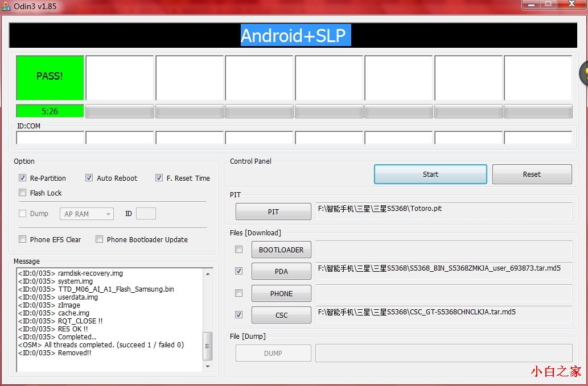This screenshot has width=588, height=386.
Task: Select the TTD_M06_AI_A1_Flash_Samsung.bin log line
Action: tap(96, 289)
